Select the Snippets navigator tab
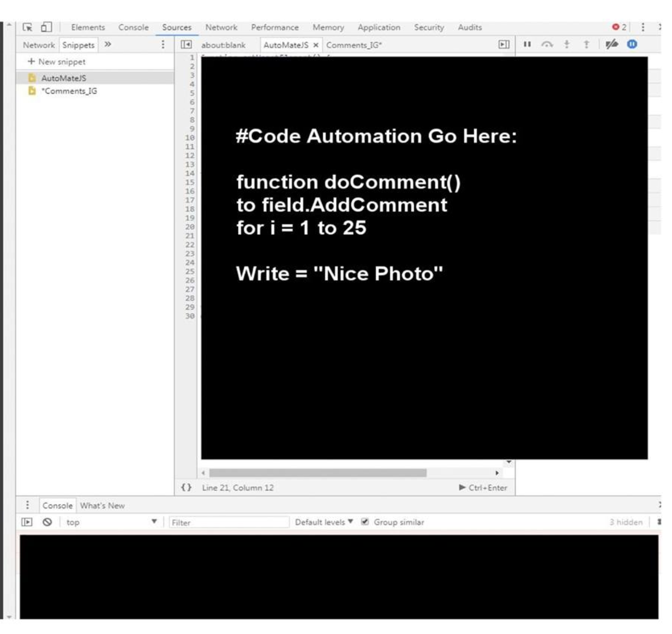Screen dimensions: 672x634 [x=78, y=45]
